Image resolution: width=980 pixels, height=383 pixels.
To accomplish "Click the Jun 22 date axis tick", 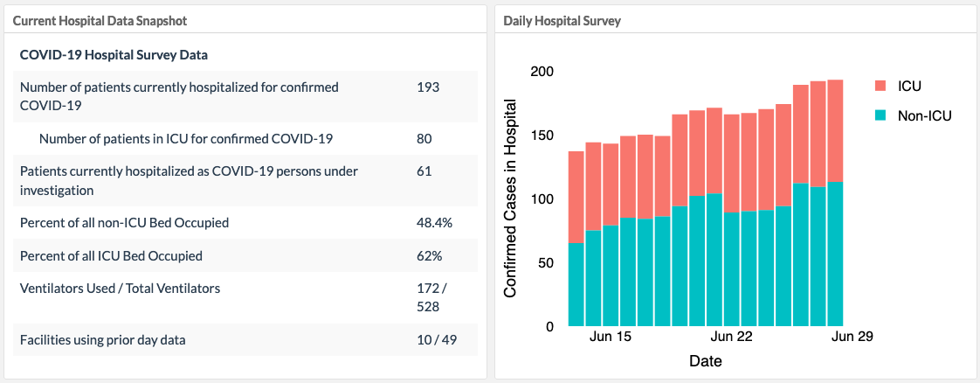I will click(731, 337).
